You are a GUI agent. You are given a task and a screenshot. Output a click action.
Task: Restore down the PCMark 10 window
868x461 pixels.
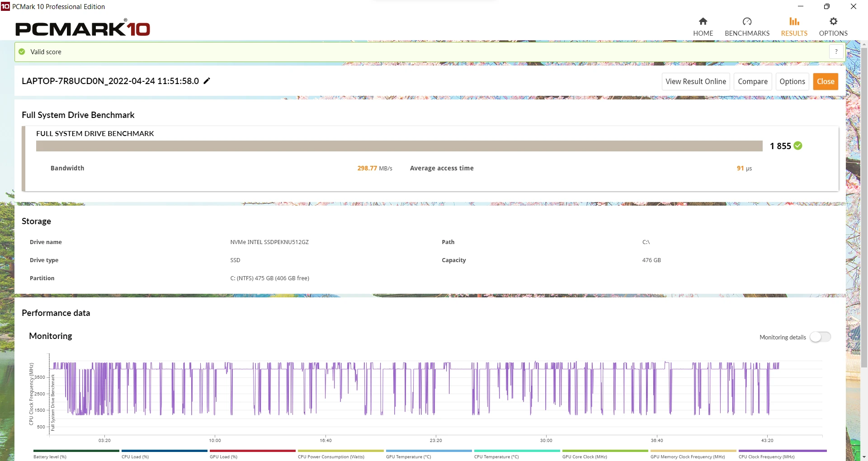coord(826,6)
